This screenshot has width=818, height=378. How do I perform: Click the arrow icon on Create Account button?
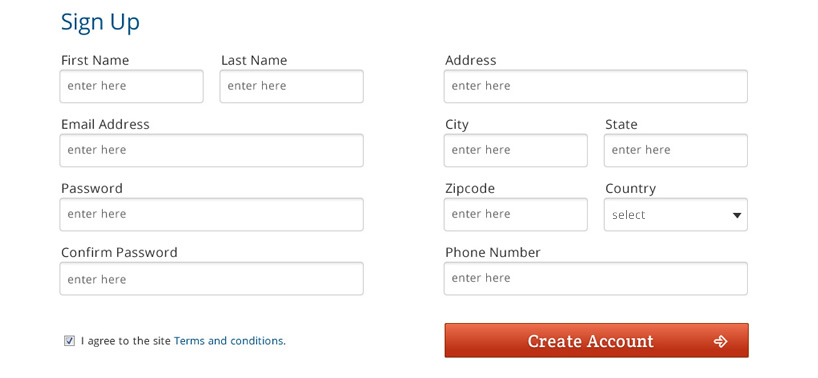pyautogui.click(x=720, y=341)
